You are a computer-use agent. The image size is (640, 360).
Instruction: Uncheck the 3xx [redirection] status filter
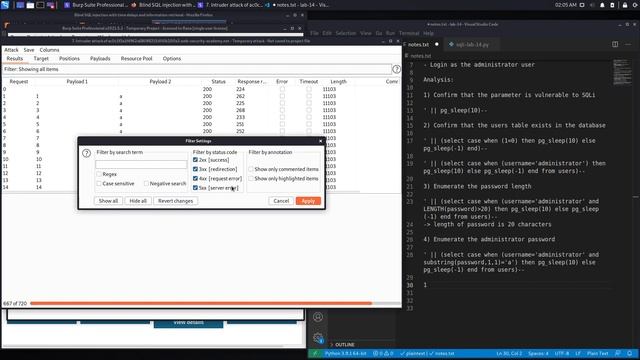[x=195, y=169]
